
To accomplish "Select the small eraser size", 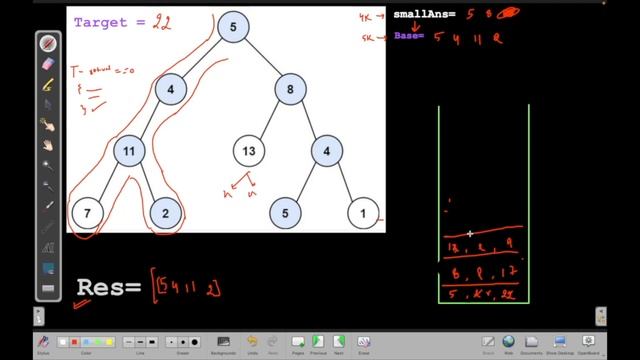I will click(171, 342).
